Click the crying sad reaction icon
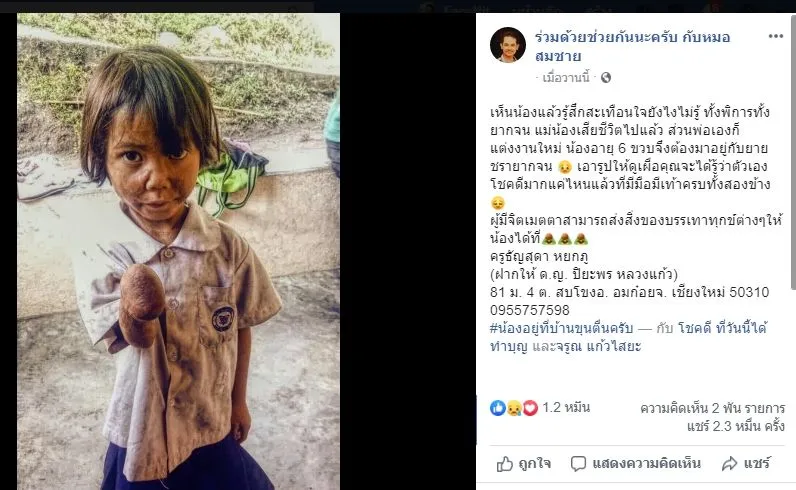This screenshot has width=796, height=490. 514,408
